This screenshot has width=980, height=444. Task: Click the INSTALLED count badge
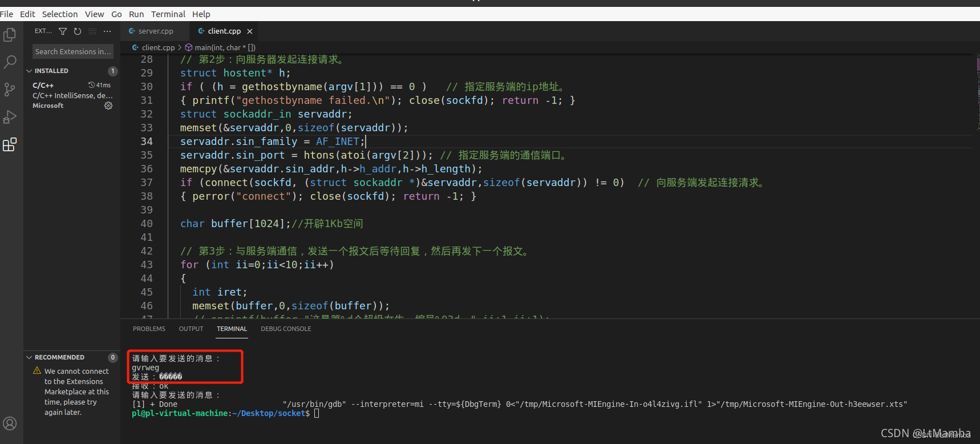point(113,71)
